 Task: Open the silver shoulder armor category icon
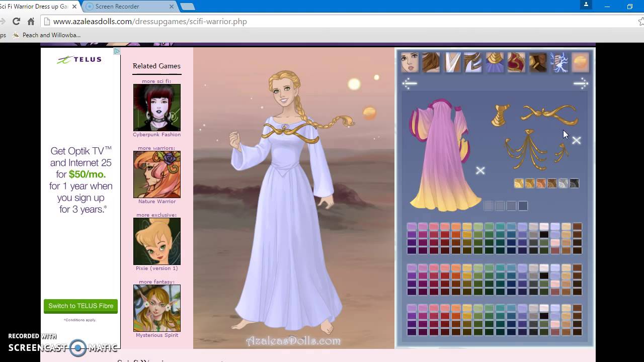point(473,62)
